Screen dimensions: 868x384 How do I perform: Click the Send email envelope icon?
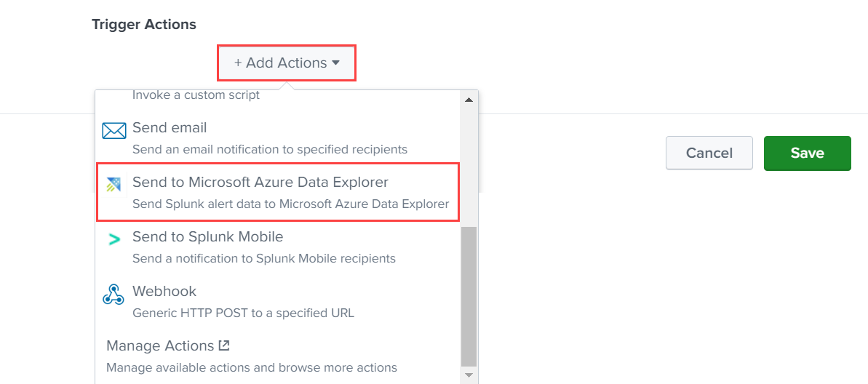tap(114, 131)
